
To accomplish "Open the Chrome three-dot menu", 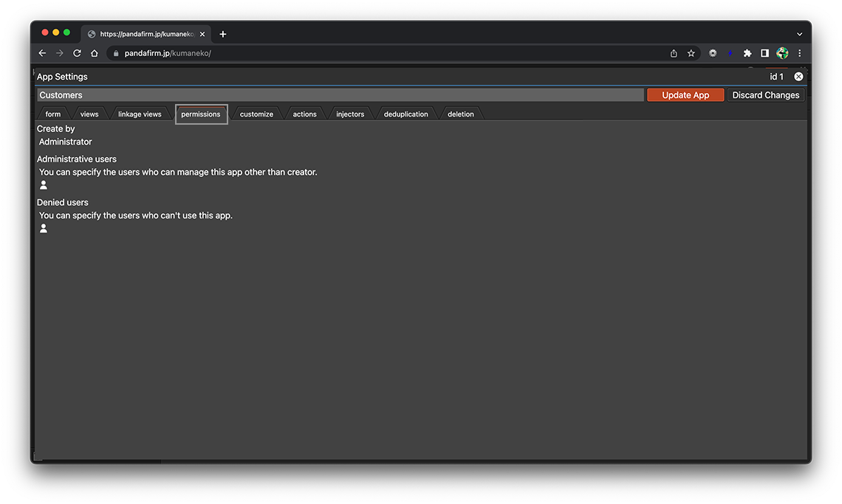I will click(x=799, y=53).
